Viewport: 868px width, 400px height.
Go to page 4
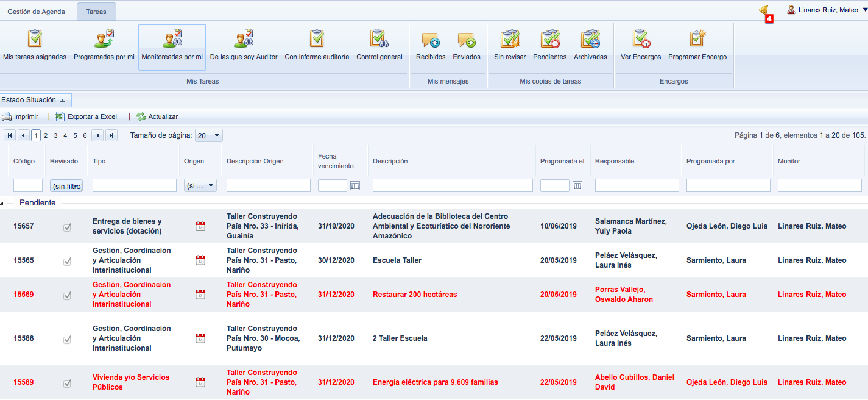(65, 135)
